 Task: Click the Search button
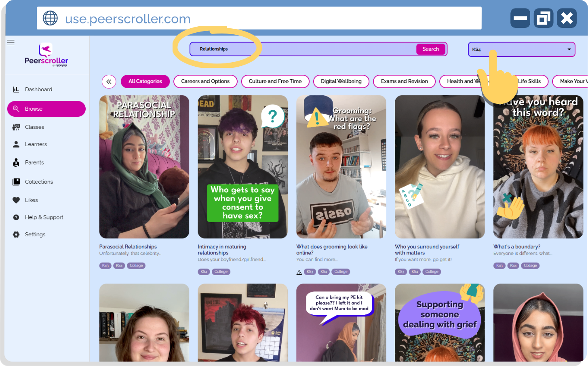[430, 49]
